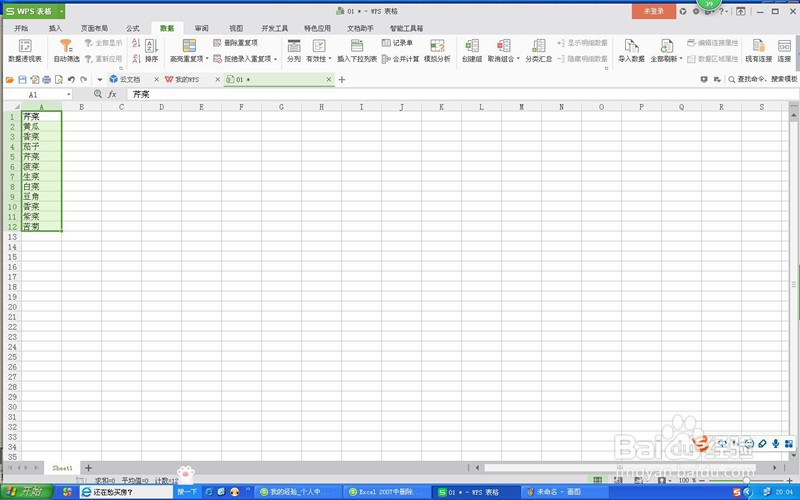Expand 高亮重复项 highlight duplicates dropdown
This screenshot has width=800, height=500.
[207, 59]
